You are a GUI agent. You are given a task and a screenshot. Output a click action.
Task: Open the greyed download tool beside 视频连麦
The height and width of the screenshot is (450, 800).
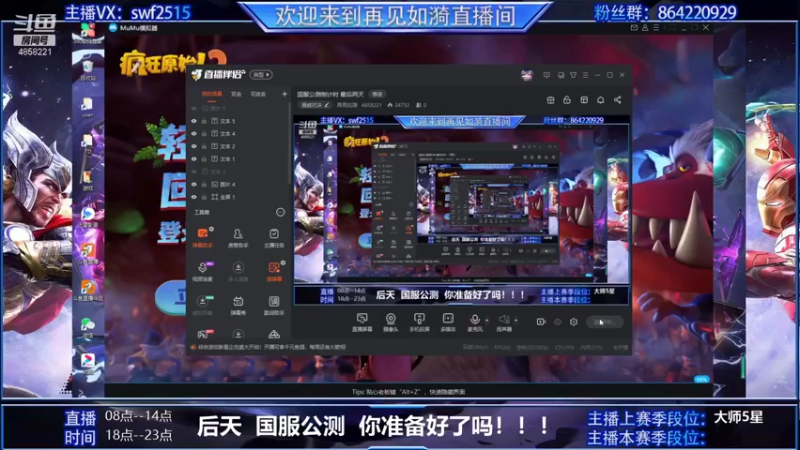(238, 271)
